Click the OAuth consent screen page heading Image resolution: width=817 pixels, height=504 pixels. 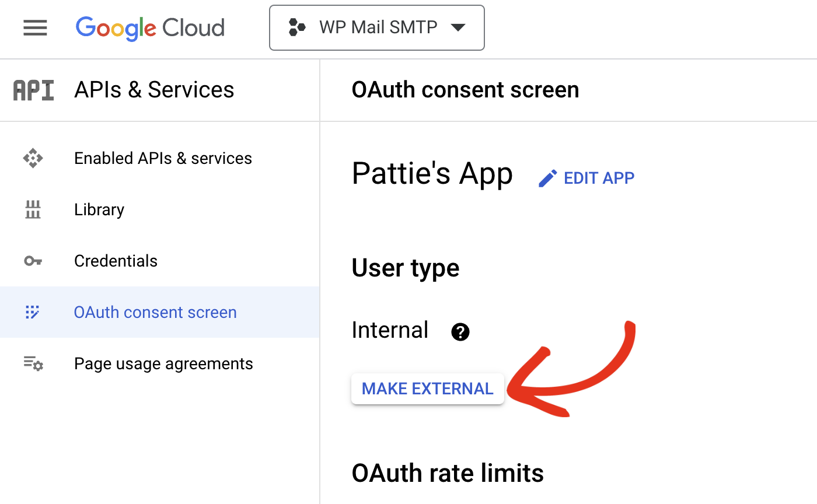[x=465, y=89]
